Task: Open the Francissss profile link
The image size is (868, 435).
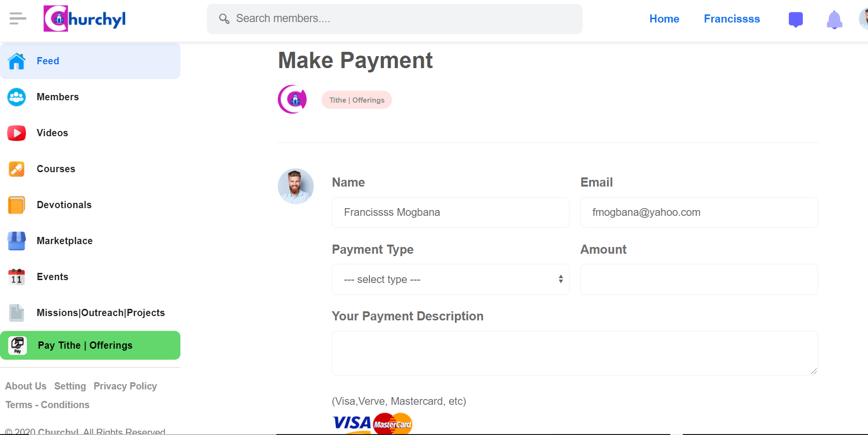Action: [732, 19]
